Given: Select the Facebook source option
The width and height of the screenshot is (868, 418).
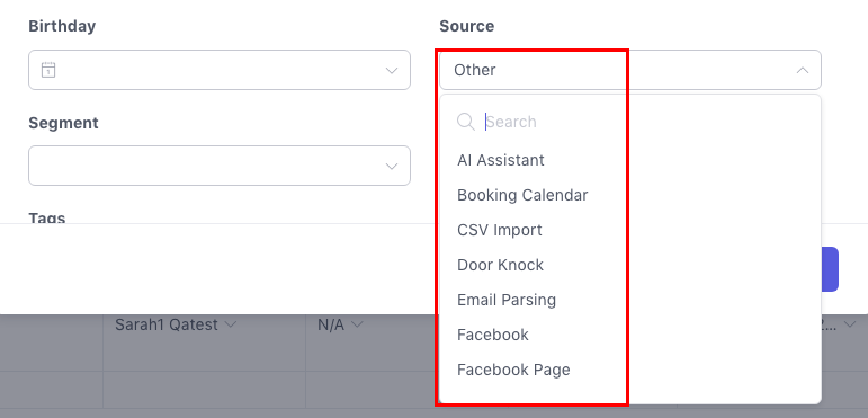Looking at the screenshot, I should tap(493, 335).
